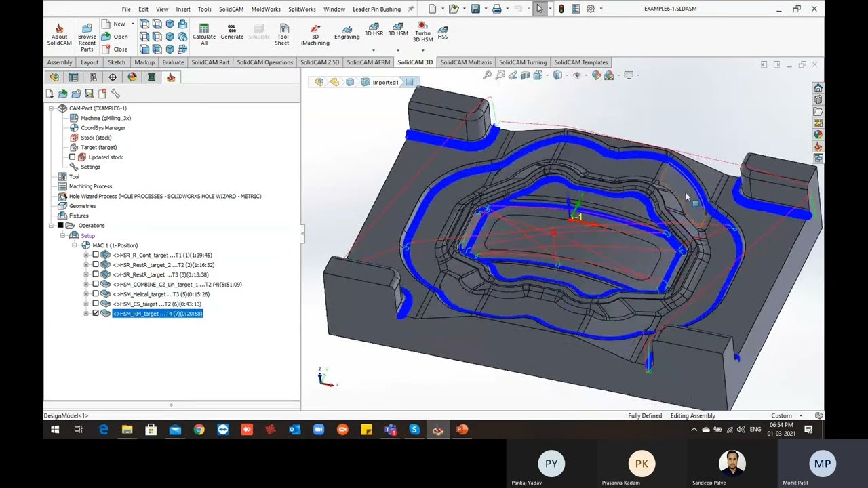Image resolution: width=868 pixels, height=488 pixels.
Task: Open the FeatureManager design tree tab
Action: (x=54, y=77)
